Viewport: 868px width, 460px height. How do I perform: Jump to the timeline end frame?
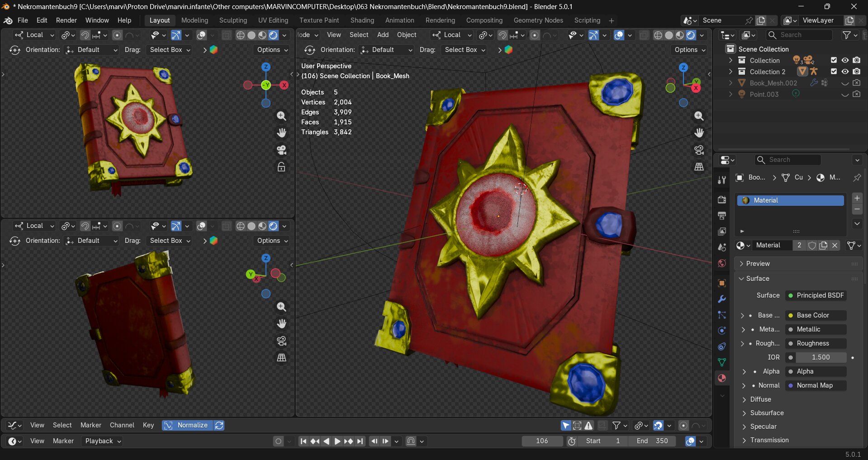coord(360,441)
